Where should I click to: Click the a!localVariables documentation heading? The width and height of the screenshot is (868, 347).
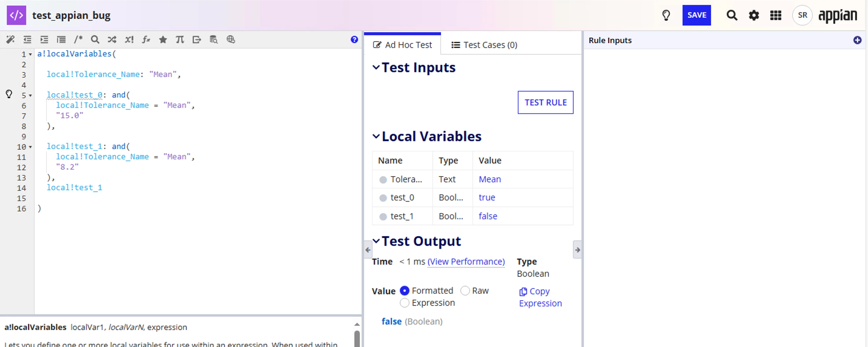pos(35,327)
